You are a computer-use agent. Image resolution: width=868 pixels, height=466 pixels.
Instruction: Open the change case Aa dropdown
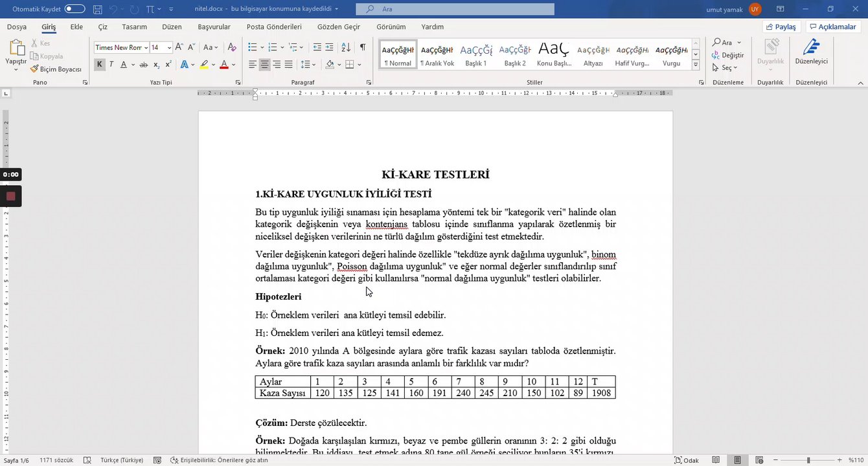coord(211,47)
